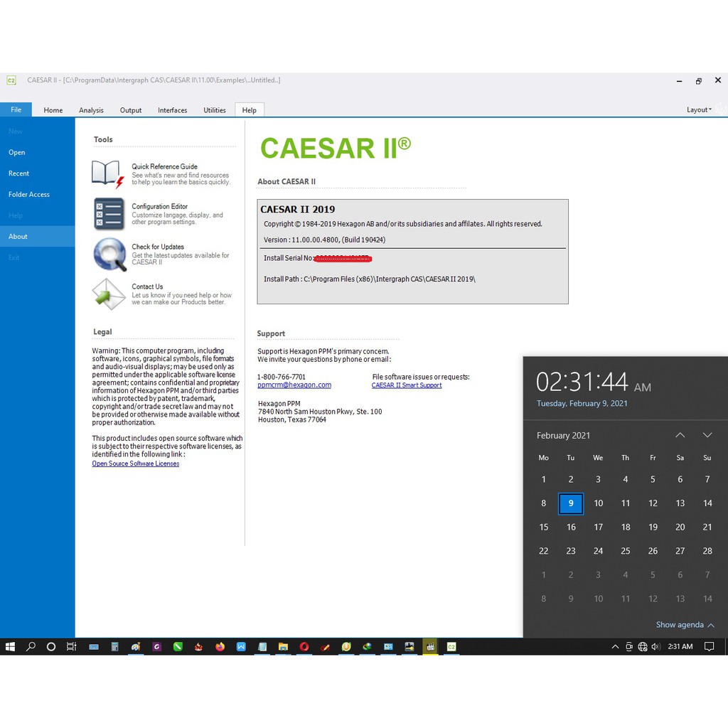Click the 1-800-766-7701 phone number
The height and width of the screenshot is (728, 728).
282,377
